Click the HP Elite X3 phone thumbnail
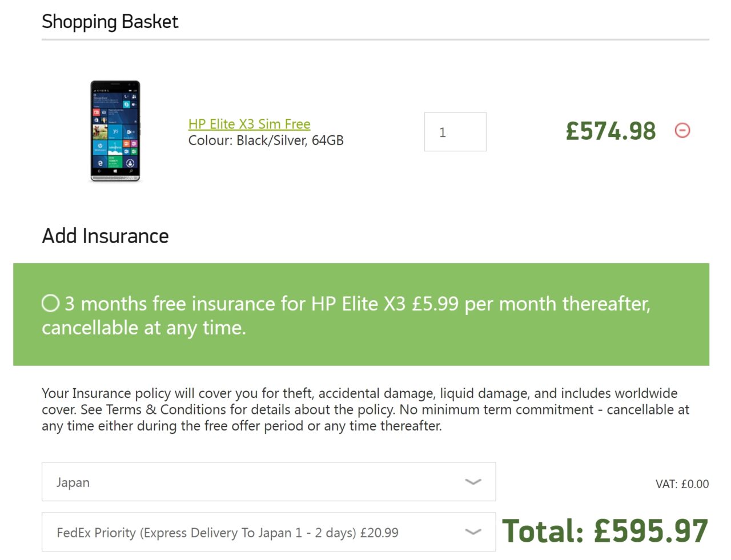Image resolution: width=731 pixels, height=560 pixels. 115,131
